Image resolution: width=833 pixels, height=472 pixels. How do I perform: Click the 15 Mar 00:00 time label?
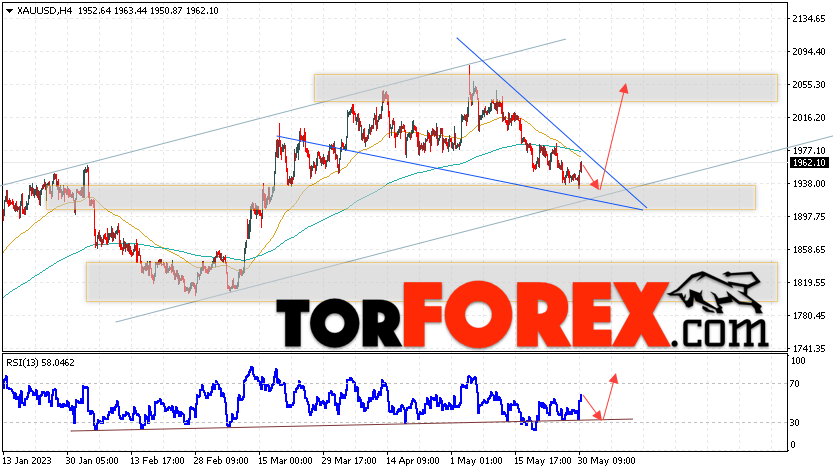click(x=285, y=460)
